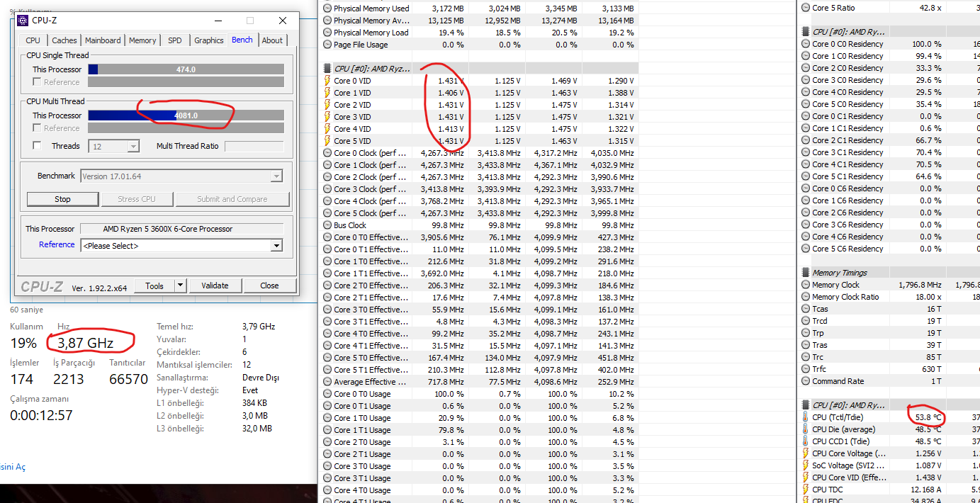The width and height of the screenshot is (980, 503).
Task: Click the Core 0 C0 Residency icon
Action: pyautogui.click(x=806, y=44)
